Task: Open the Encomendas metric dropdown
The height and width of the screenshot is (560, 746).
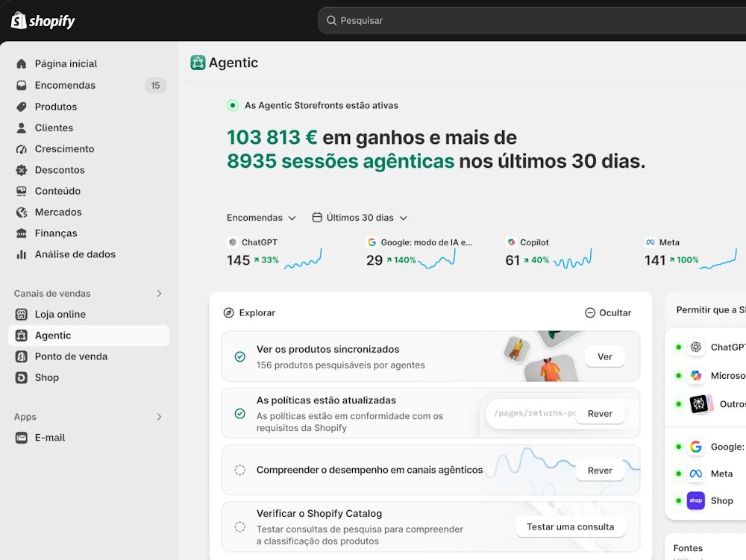Action: (261, 218)
